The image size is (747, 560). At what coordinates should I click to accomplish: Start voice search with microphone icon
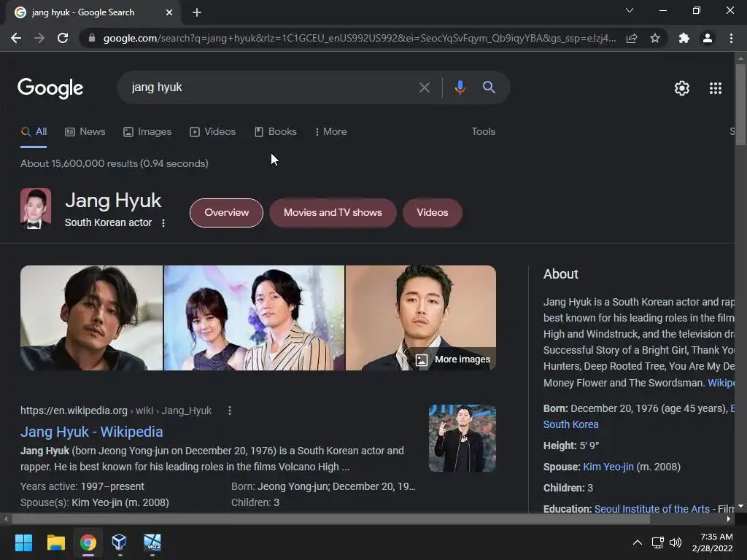(x=460, y=87)
